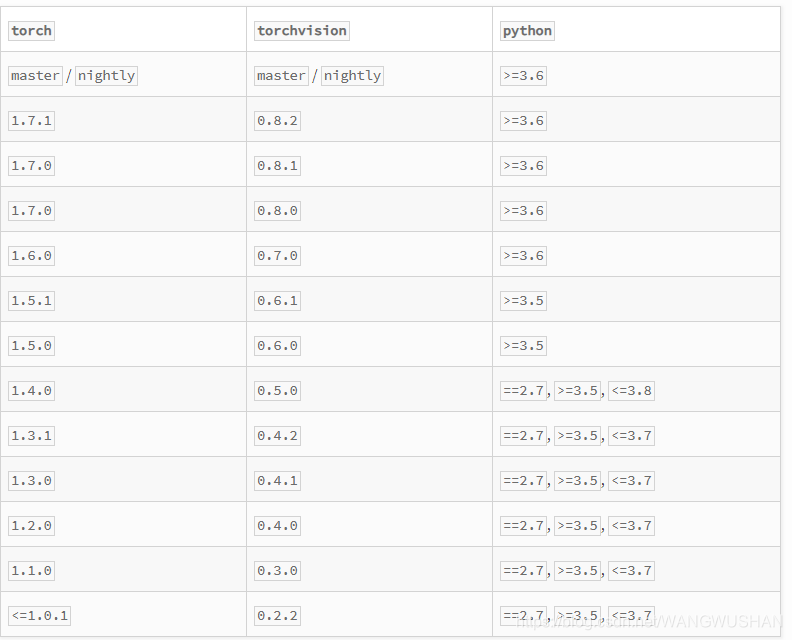Click torch version 1.4.0

(31, 391)
